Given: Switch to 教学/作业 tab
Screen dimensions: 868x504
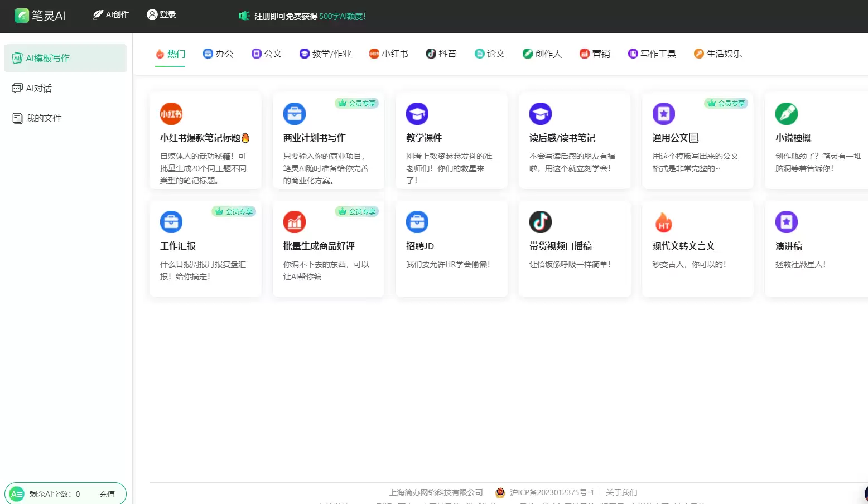Looking at the screenshot, I should point(325,54).
